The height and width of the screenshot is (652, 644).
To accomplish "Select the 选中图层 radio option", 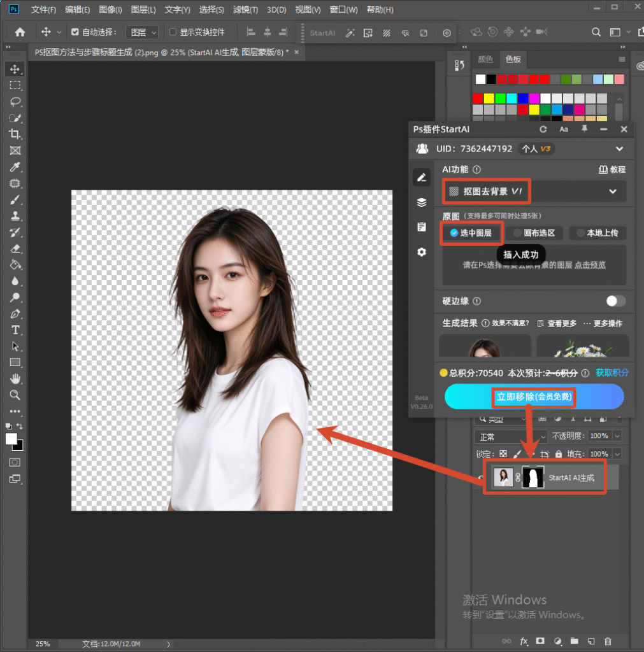I will [471, 233].
